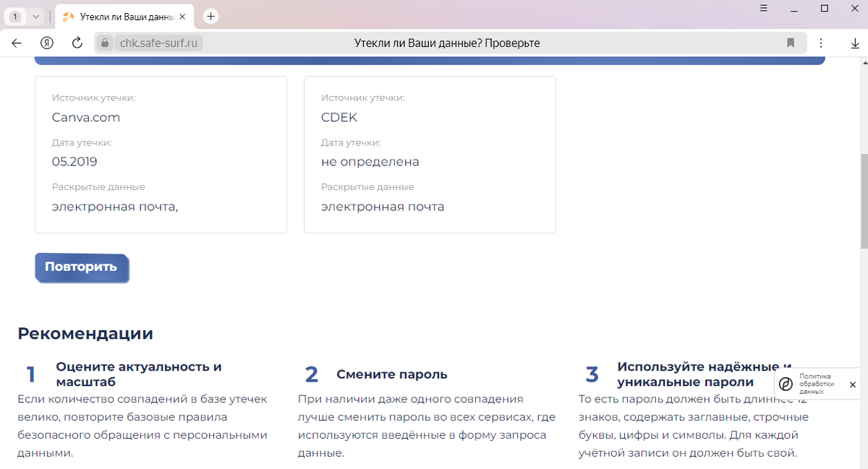Image resolution: width=868 pixels, height=469 pixels.
Task: Bookmark this page with the bookmark icon
Action: tap(791, 43)
